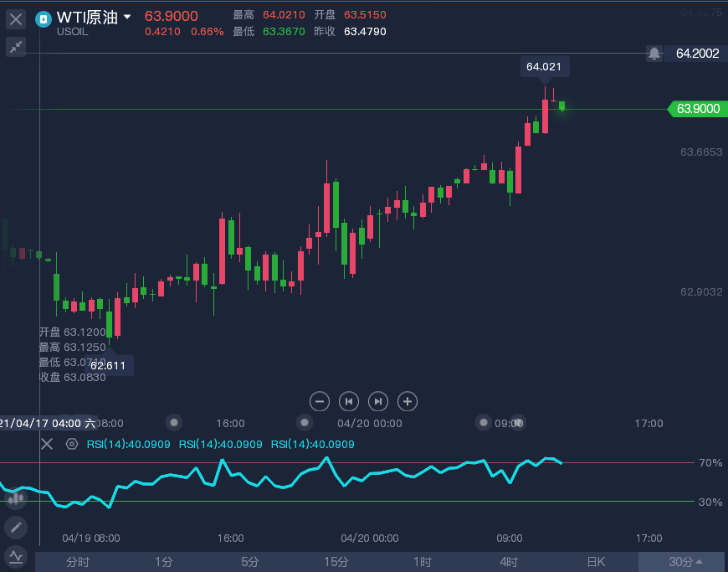
Task: Click the green 63.9000 current price tag
Action: click(x=696, y=109)
